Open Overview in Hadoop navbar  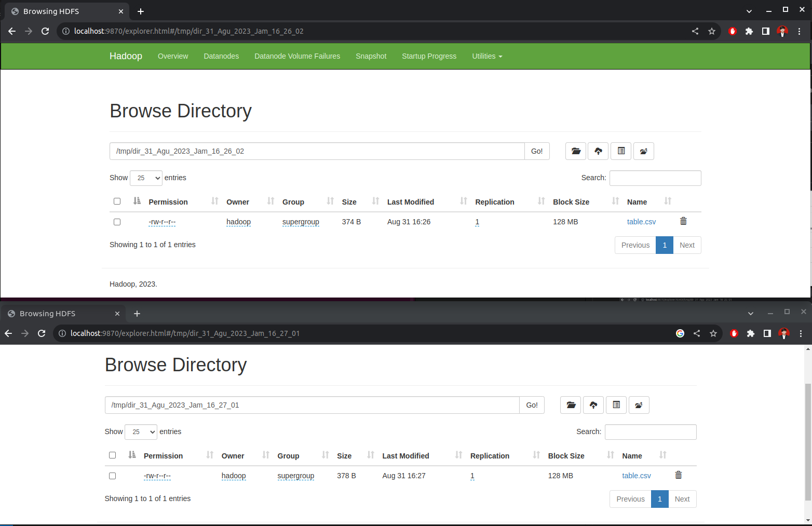pyautogui.click(x=173, y=56)
